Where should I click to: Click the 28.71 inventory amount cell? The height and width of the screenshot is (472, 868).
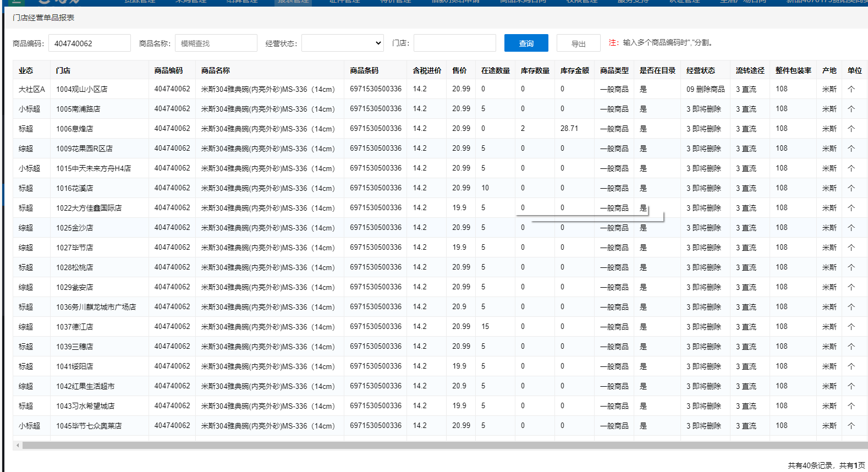pos(569,129)
